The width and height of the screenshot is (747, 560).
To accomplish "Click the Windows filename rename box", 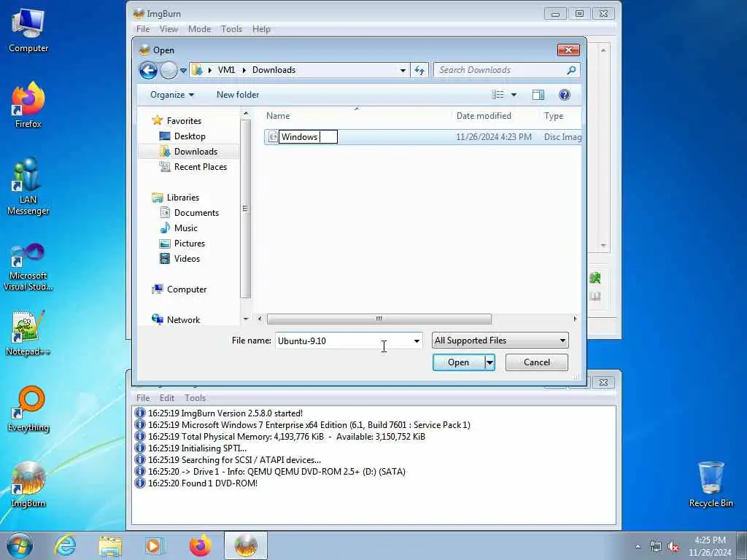I will [308, 137].
